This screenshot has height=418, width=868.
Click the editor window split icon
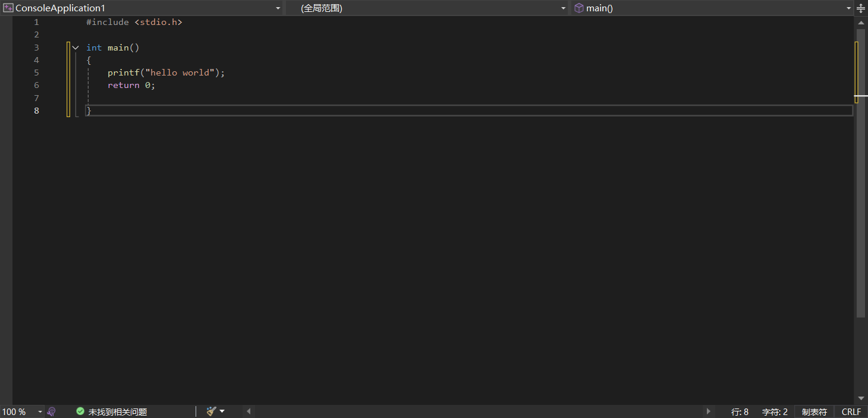[x=861, y=8]
